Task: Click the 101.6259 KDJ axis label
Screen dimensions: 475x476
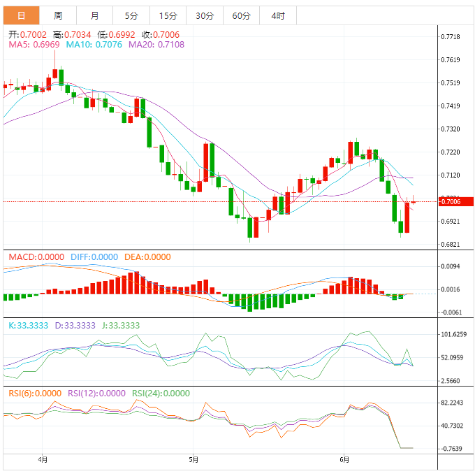Action: point(454,335)
